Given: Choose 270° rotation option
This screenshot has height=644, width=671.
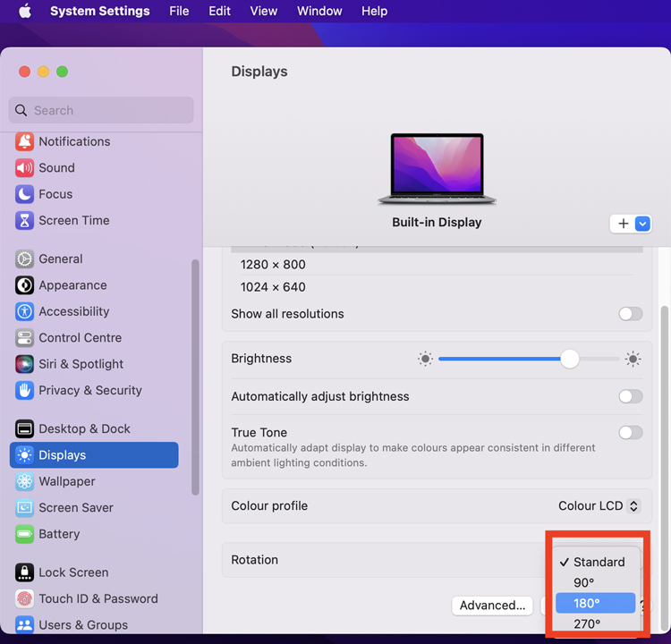Looking at the screenshot, I should (595, 623).
